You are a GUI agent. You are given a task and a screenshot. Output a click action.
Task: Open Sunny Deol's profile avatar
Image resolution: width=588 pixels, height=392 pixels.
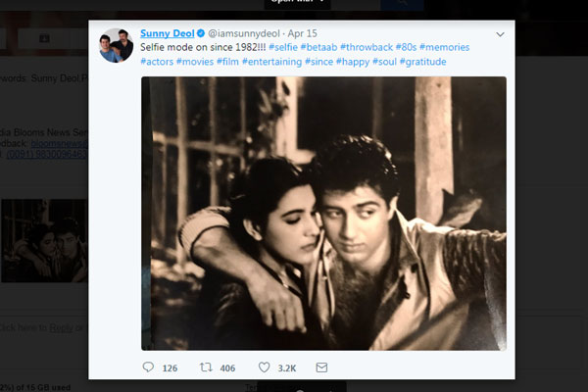pos(116,46)
